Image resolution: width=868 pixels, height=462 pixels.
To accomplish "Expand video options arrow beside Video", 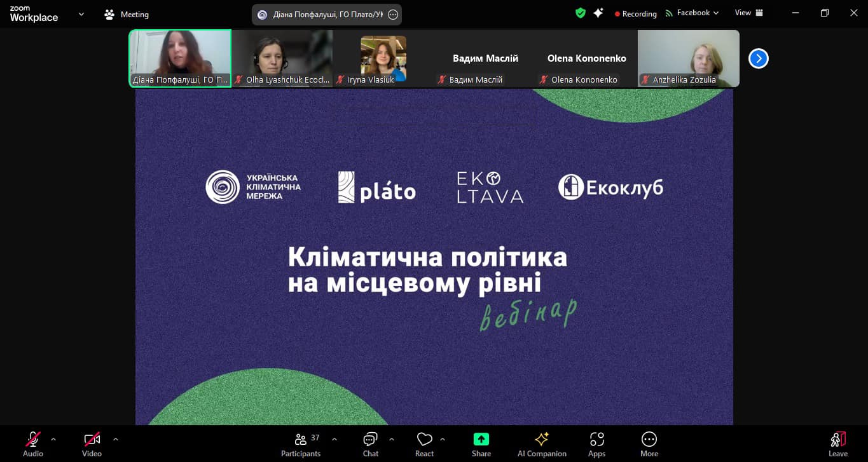I will [x=115, y=438].
